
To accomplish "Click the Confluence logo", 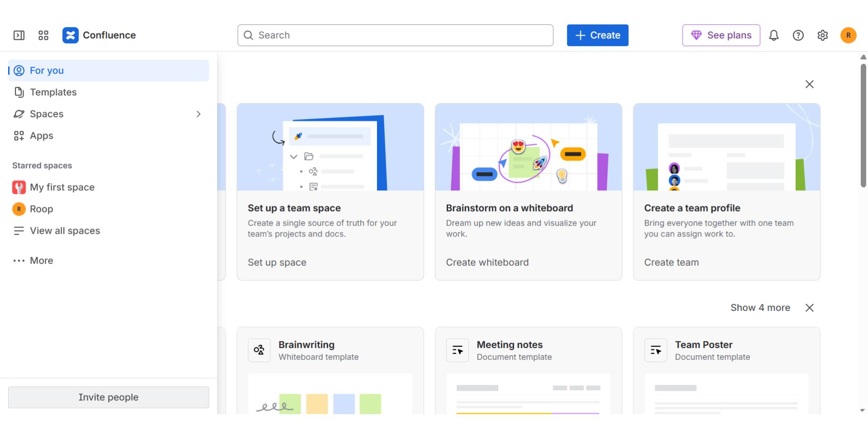I will point(71,35).
